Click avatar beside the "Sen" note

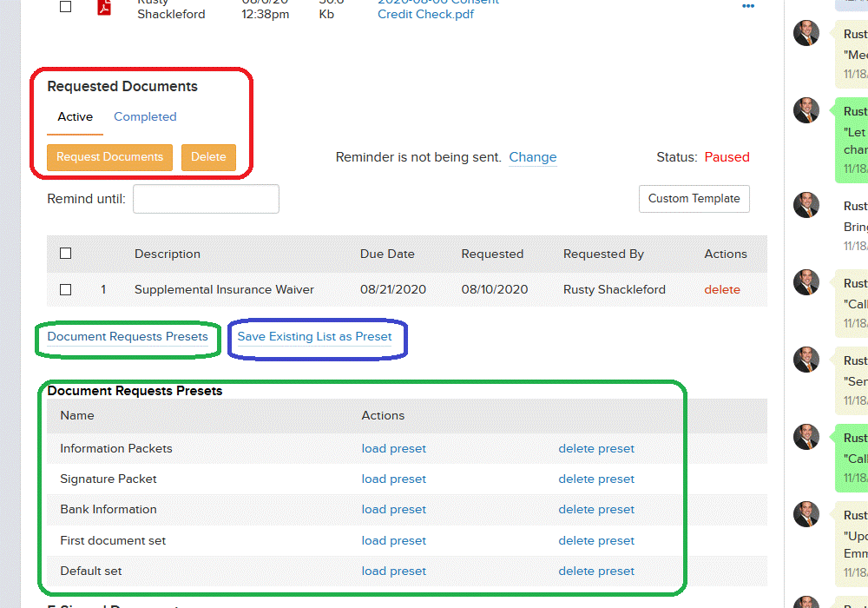(806, 360)
